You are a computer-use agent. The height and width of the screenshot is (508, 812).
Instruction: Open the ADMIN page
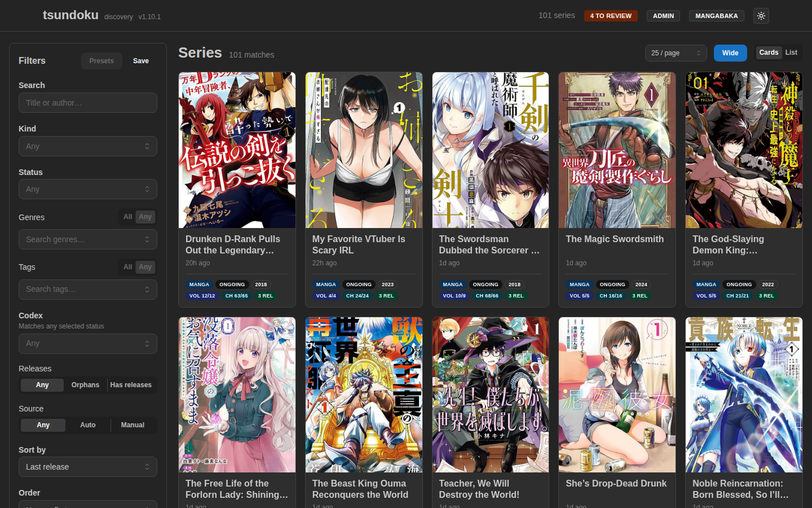[x=663, y=16]
